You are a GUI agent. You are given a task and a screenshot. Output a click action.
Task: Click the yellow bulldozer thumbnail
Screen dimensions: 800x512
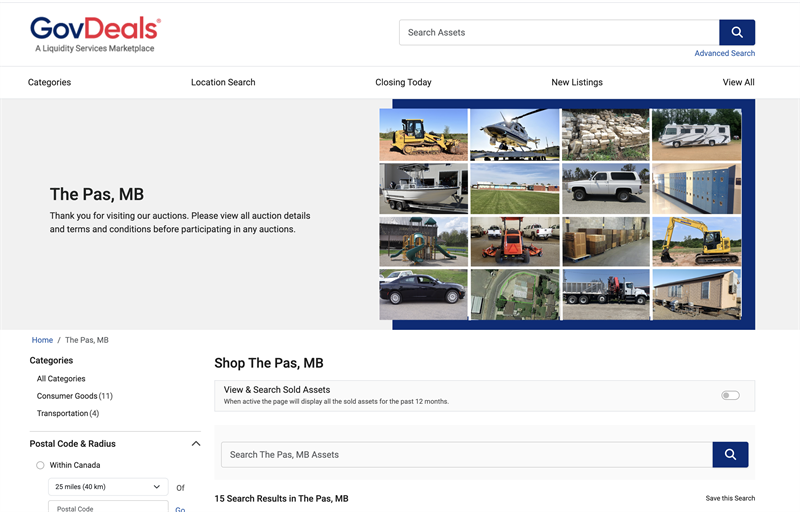[x=423, y=135]
